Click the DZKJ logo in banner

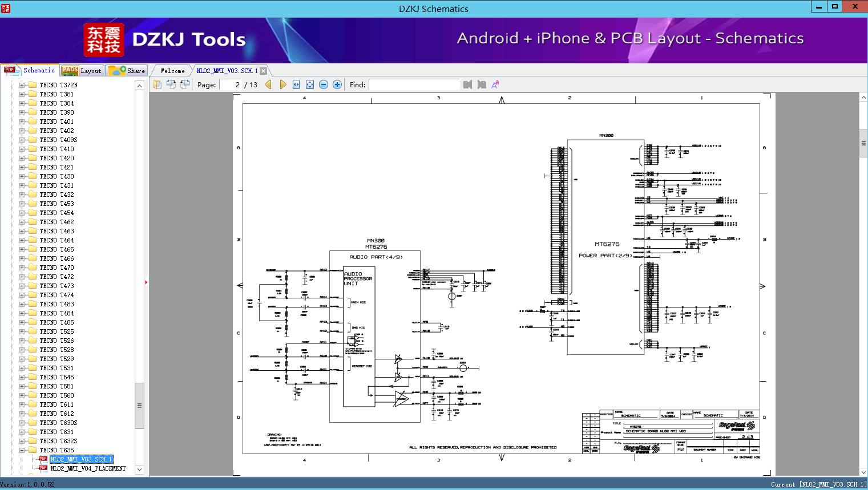pyautogui.click(x=104, y=40)
